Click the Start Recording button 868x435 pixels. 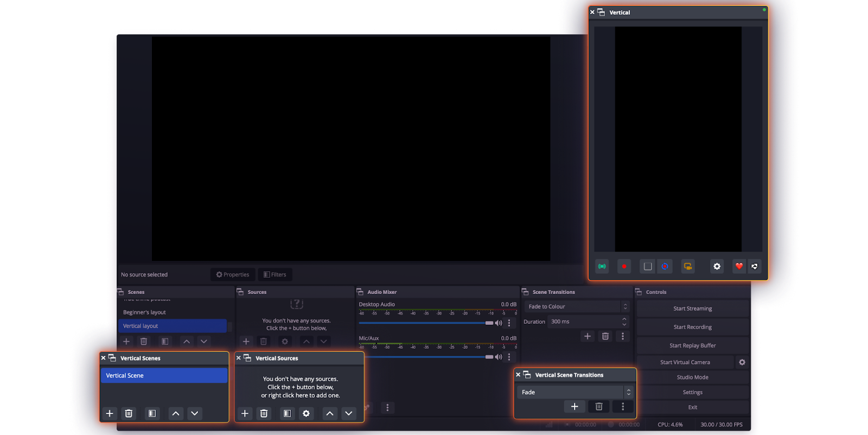click(x=693, y=327)
